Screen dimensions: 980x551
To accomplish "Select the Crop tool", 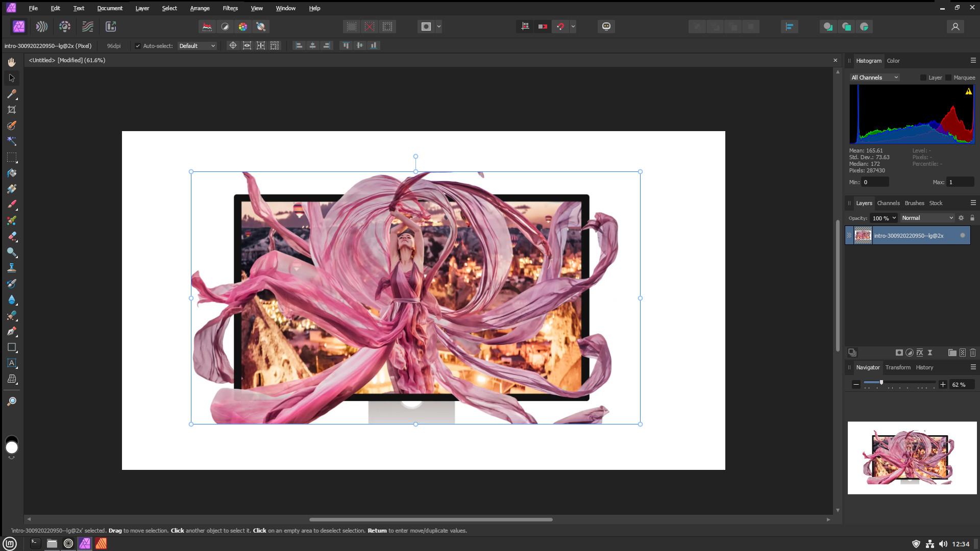I will (x=12, y=109).
